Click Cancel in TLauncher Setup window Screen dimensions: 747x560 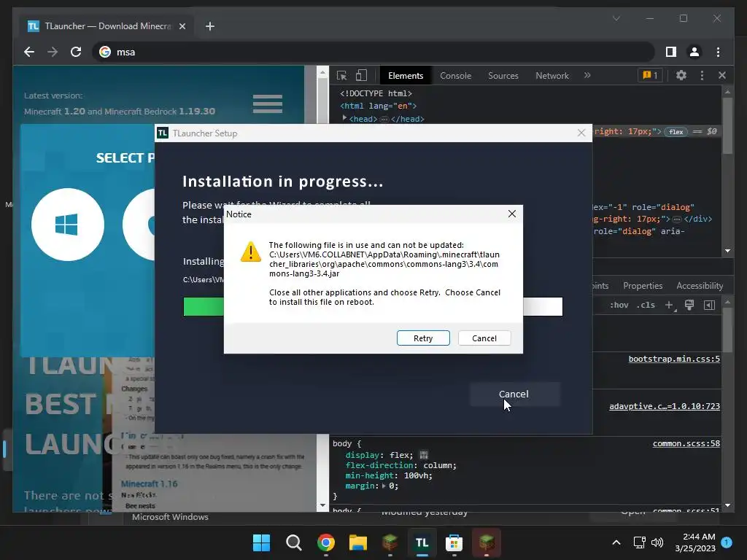pos(514,394)
